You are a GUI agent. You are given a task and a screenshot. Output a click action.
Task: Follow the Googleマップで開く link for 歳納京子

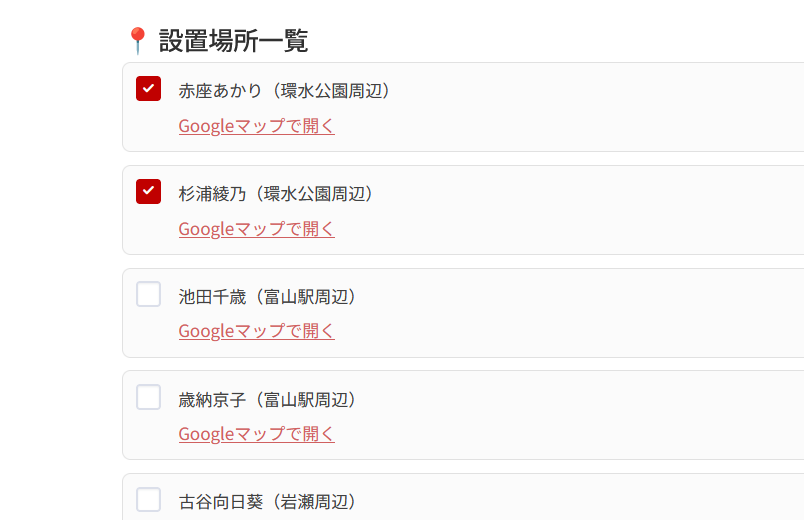[x=256, y=434]
